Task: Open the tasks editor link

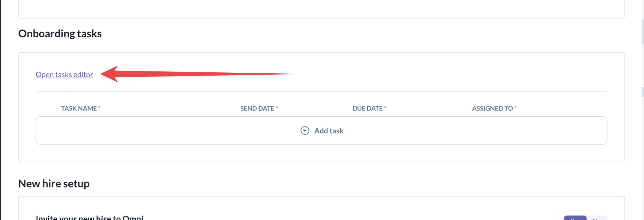Action: 64,75
